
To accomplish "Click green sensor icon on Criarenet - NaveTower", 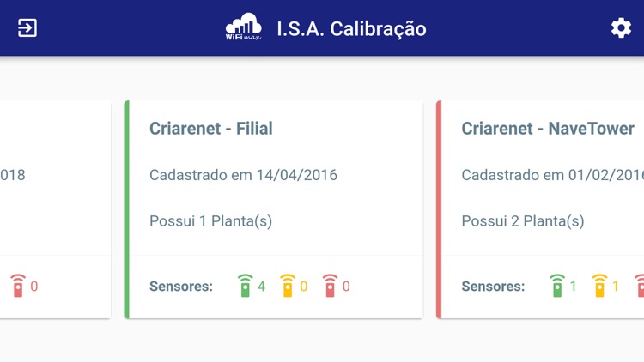I will (557, 286).
